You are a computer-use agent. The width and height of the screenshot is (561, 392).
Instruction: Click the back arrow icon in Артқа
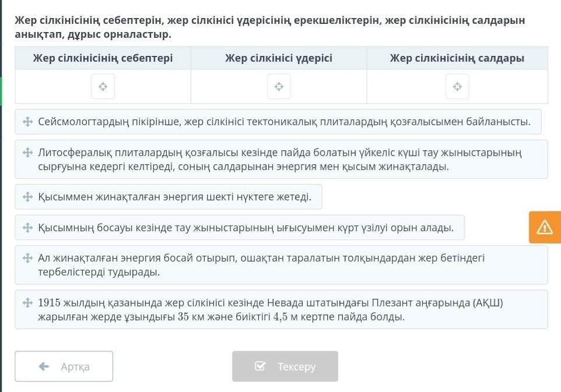[x=44, y=366]
